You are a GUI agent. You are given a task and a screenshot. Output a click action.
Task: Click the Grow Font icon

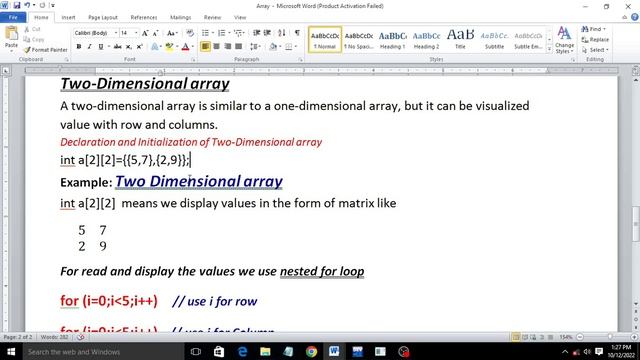point(145,33)
